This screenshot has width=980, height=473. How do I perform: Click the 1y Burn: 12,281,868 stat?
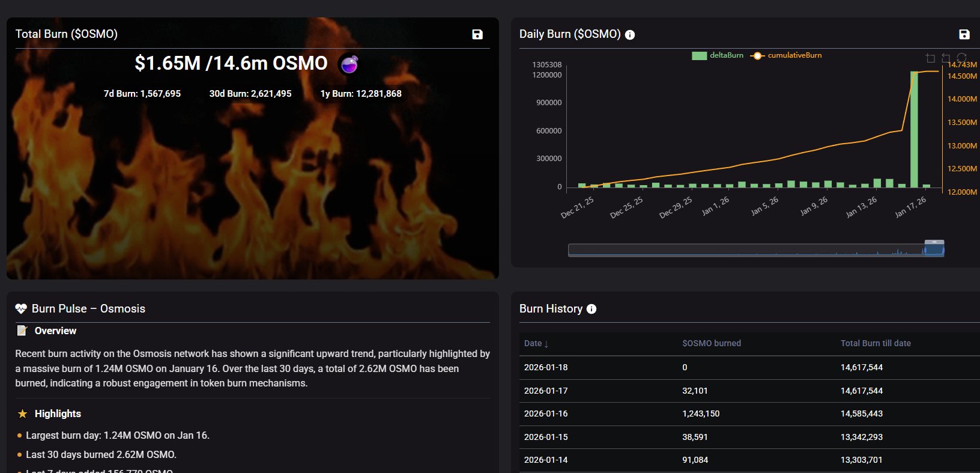tap(361, 94)
